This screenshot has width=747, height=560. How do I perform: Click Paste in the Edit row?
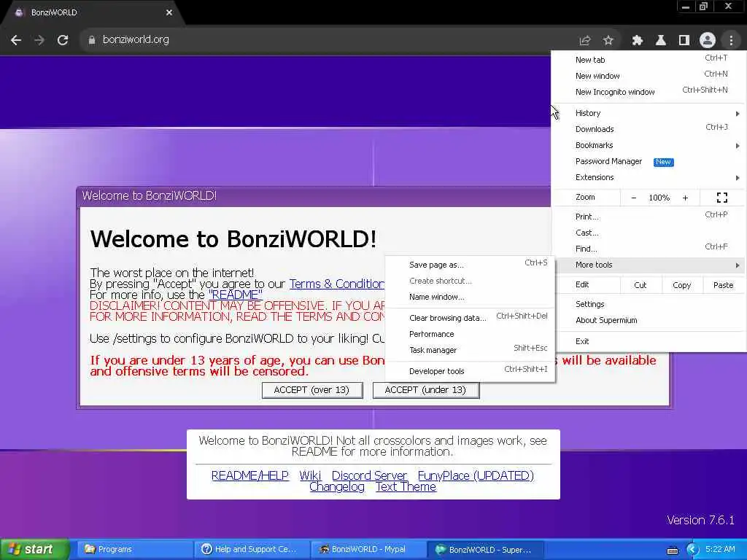(723, 285)
